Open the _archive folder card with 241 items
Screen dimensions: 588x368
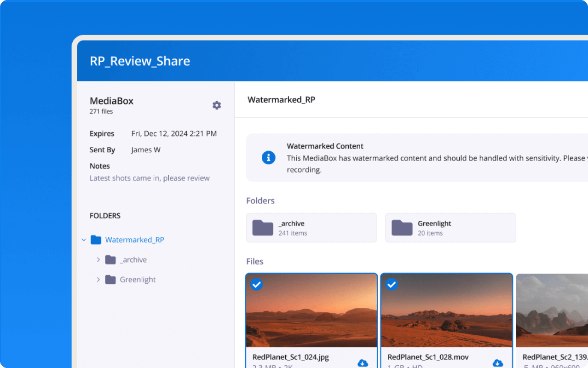[x=311, y=228]
